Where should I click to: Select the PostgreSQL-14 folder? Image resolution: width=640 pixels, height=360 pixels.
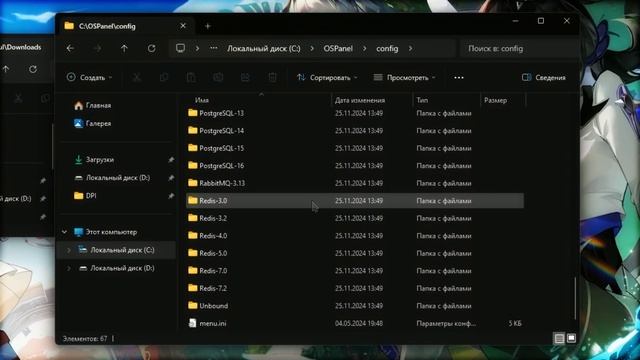coord(355,131)
